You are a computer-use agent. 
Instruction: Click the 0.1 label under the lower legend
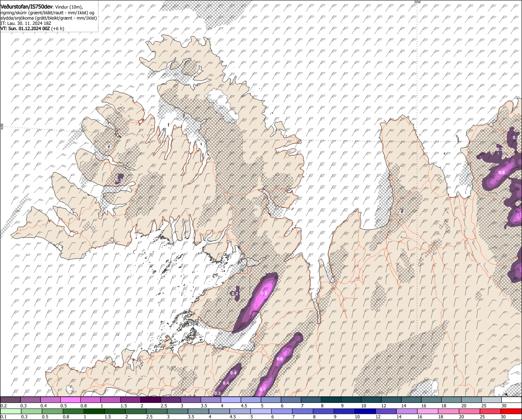(4, 417)
